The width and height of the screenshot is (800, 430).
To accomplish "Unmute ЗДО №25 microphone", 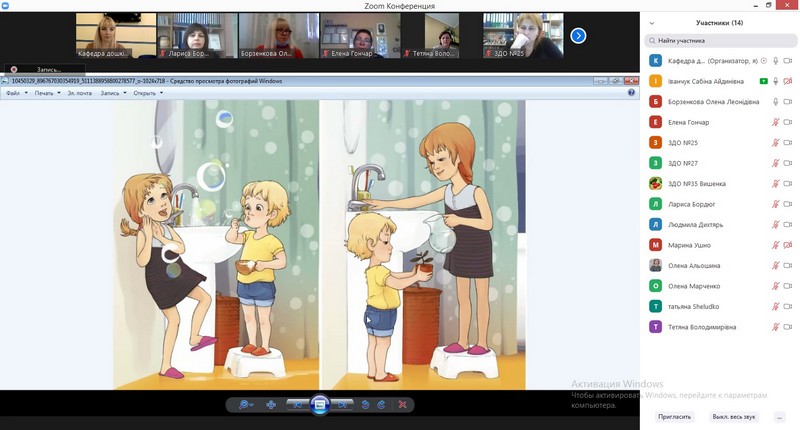I will point(776,142).
